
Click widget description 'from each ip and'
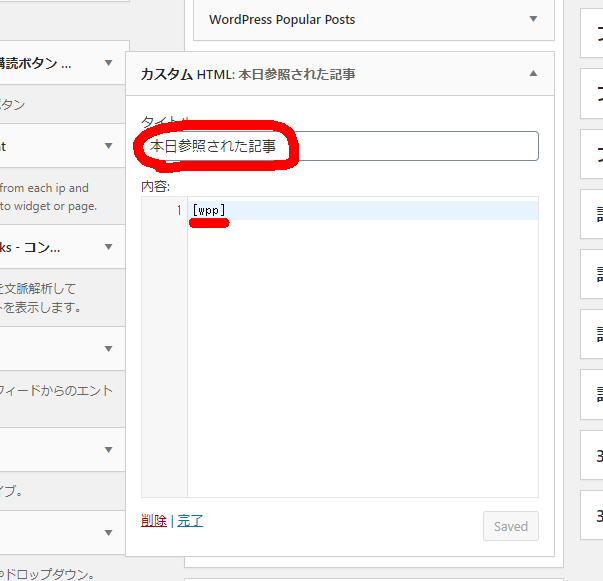[x=44, y=187]
